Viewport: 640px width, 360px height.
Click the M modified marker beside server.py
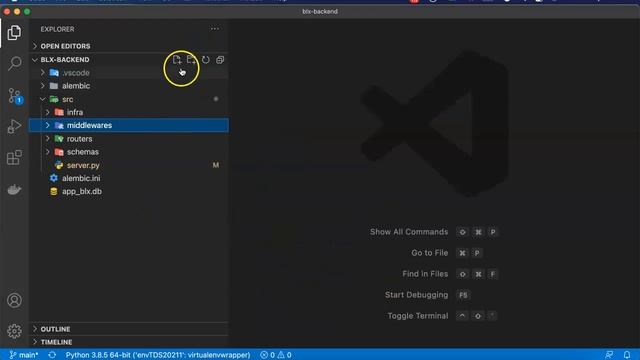(216, 165)
